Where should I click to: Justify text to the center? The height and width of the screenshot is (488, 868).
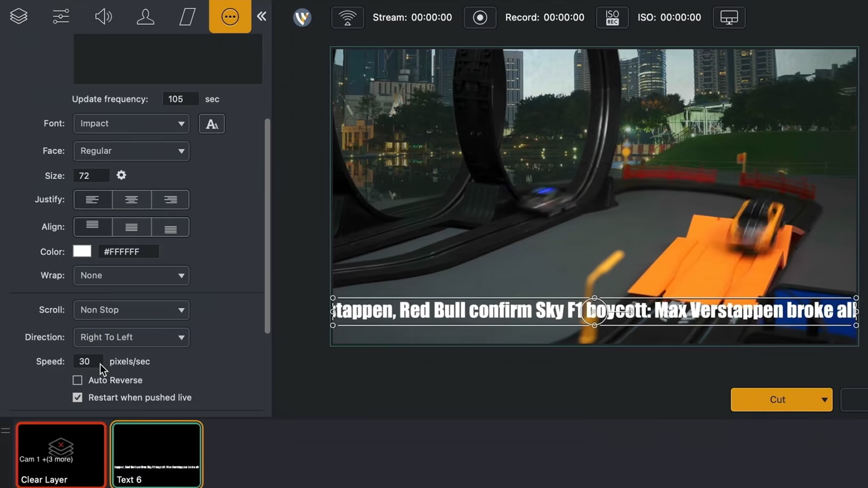click(132, 199)
